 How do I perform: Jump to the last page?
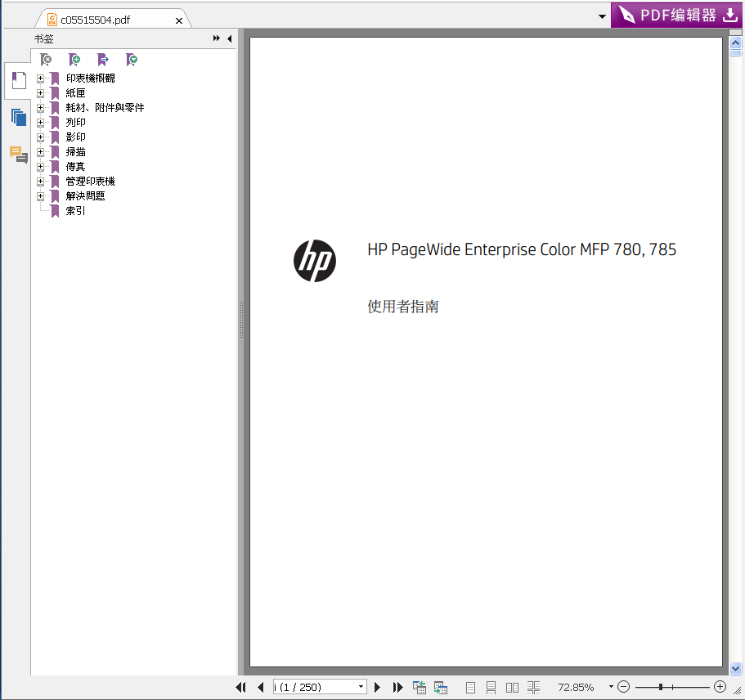pos(397,687)
